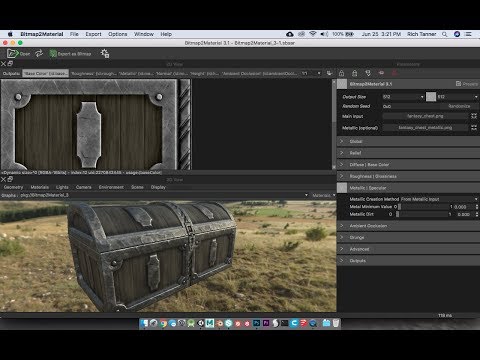Click the save icon right of the 2D zoom dropdown

point(329,73)
